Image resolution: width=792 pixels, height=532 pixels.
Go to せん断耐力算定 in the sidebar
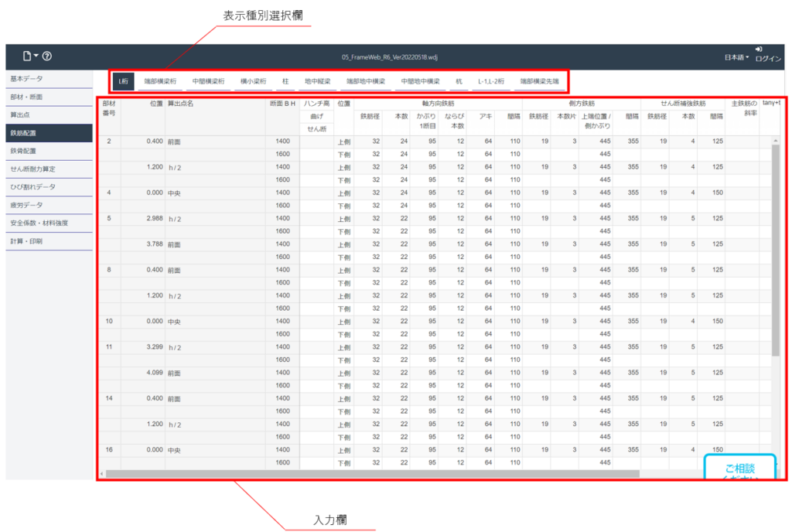click(49, 169)
